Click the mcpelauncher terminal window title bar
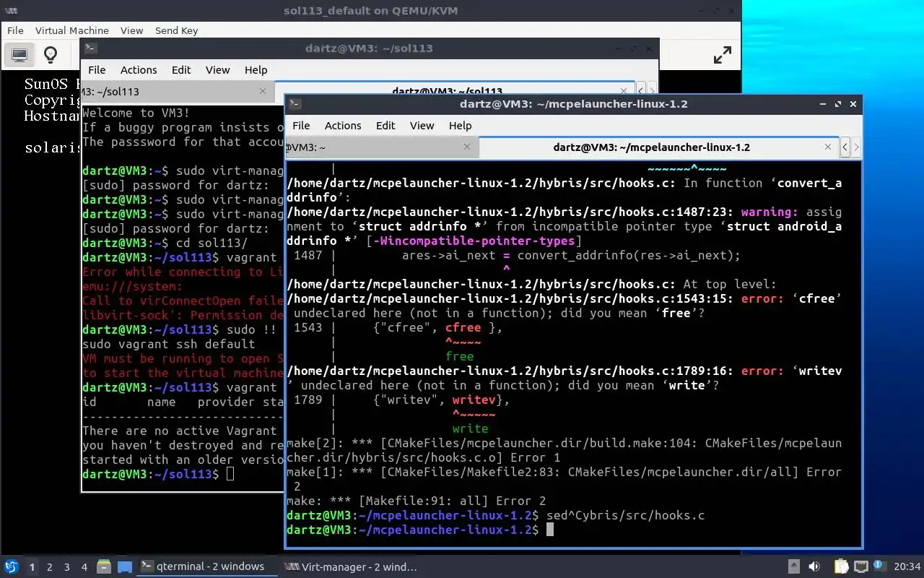Viewport: 924px width, 578px height. [573, 104]
